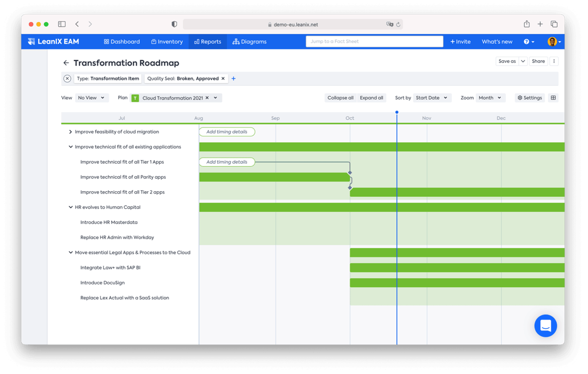
Task: Click the 'Jump to a Fact Sheet' field
Action: point(374,41)
